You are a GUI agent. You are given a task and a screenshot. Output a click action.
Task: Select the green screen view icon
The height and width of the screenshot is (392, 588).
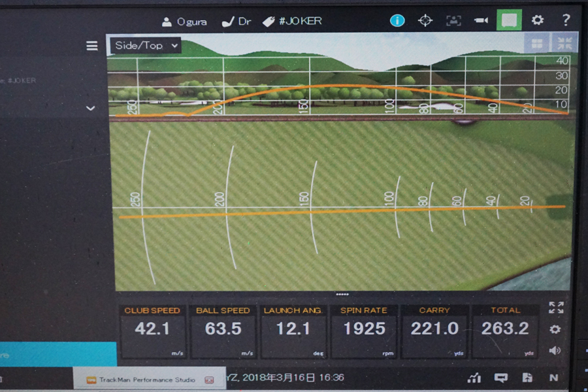(x=509, y=20)
